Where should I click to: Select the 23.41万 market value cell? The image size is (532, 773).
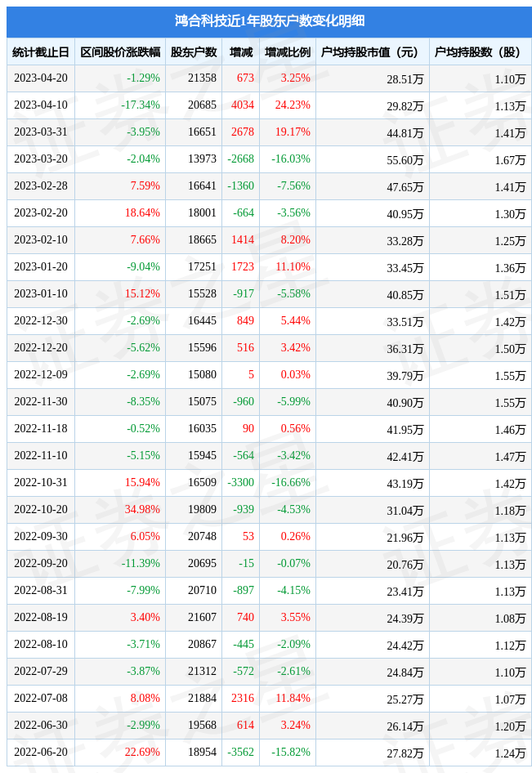405,592
